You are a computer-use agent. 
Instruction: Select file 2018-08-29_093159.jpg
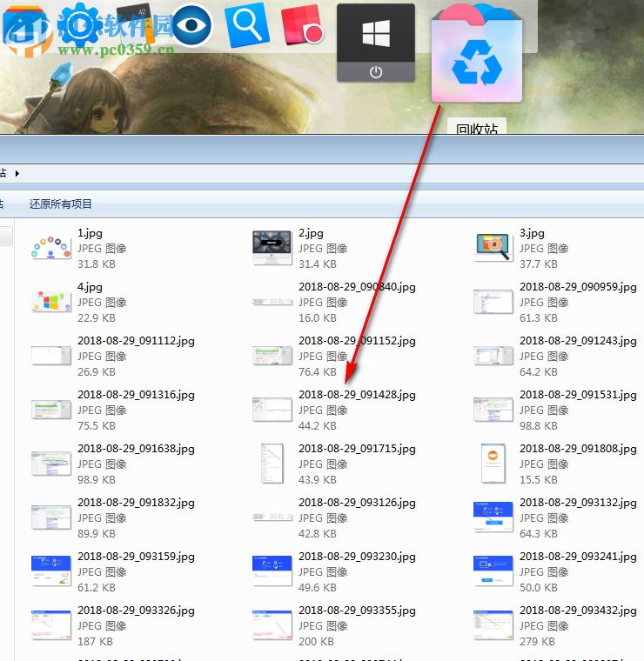pyautogui.click(x=113, y=571)
